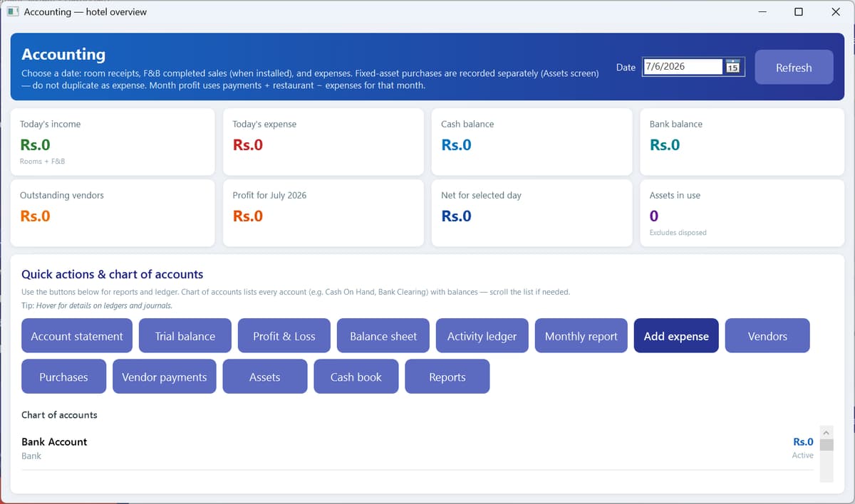The image size is (855, 504).
Task: Open the Assets screen
Action: [x=265, y=377]
